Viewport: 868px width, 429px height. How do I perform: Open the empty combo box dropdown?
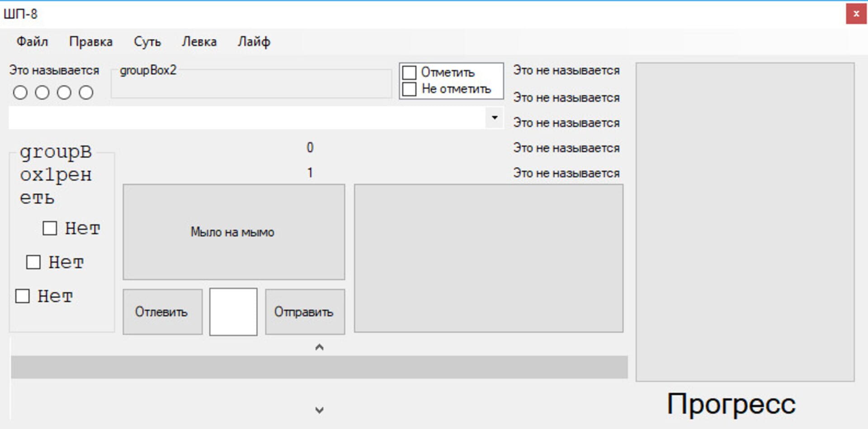[494, 118]
